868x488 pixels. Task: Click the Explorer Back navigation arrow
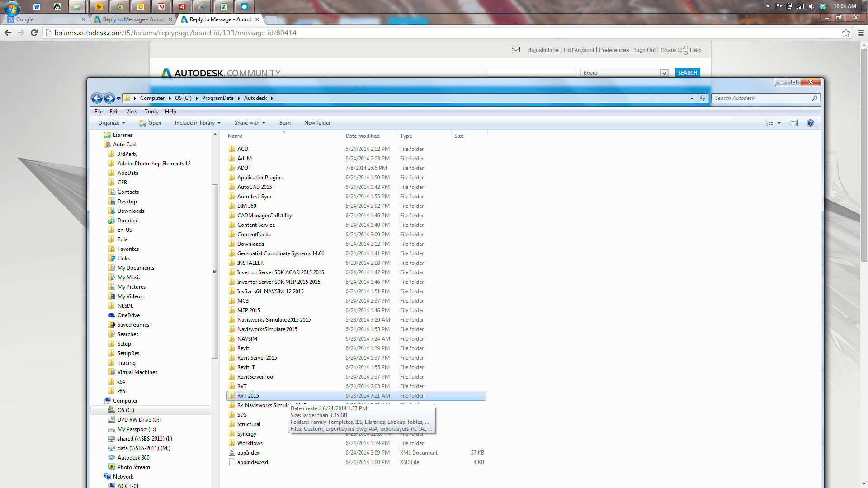coord(96,98)
